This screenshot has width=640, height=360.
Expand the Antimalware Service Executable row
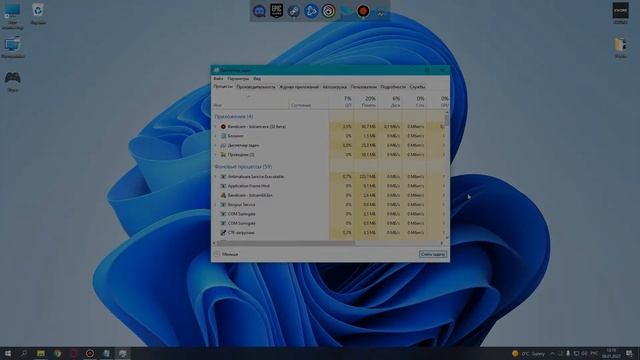click(x=216, y=177)
